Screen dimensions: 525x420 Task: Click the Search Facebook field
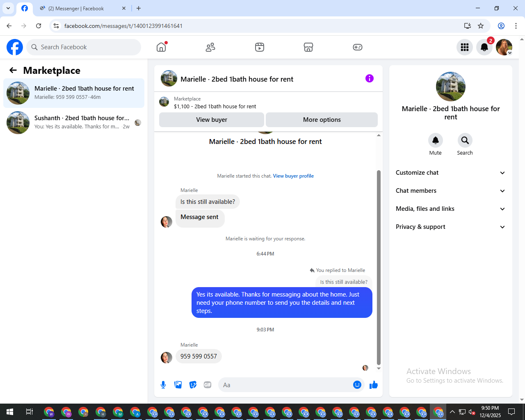pos(84,47)
